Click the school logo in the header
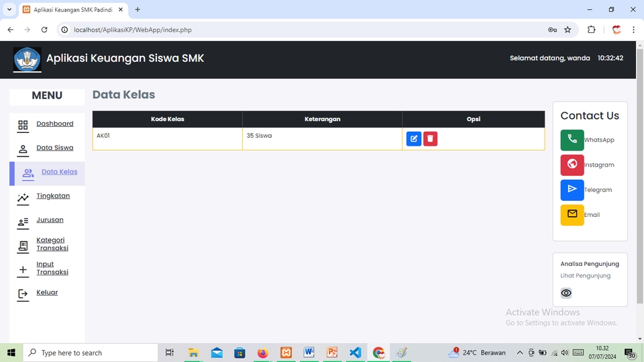Image resolution: width=644 pixels, height=362 pixels. (27, 59)
